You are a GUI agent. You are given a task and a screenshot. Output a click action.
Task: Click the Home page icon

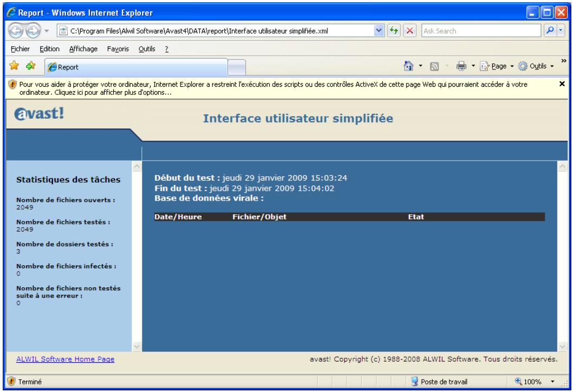[408, 66]
